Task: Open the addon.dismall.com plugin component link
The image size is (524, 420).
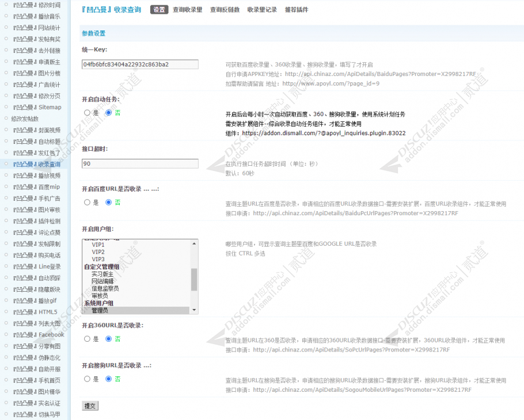Action: [324, 133]
